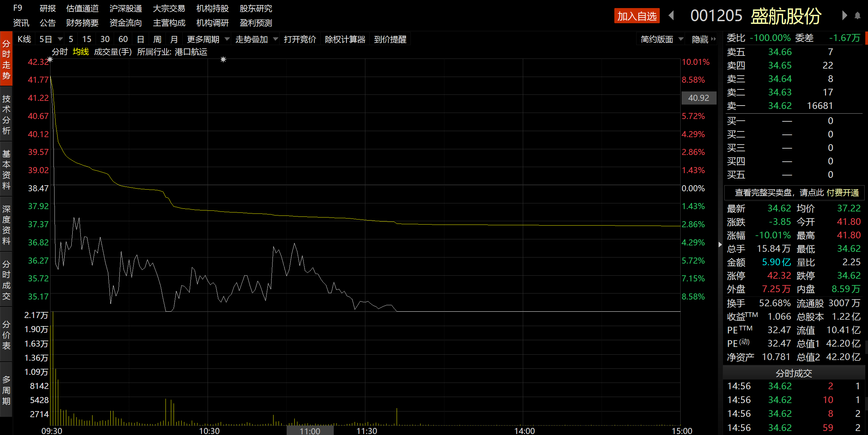Open the F9 menu item
The width and height of the screenshot is (868, 435).
click(x=17, y=8)
